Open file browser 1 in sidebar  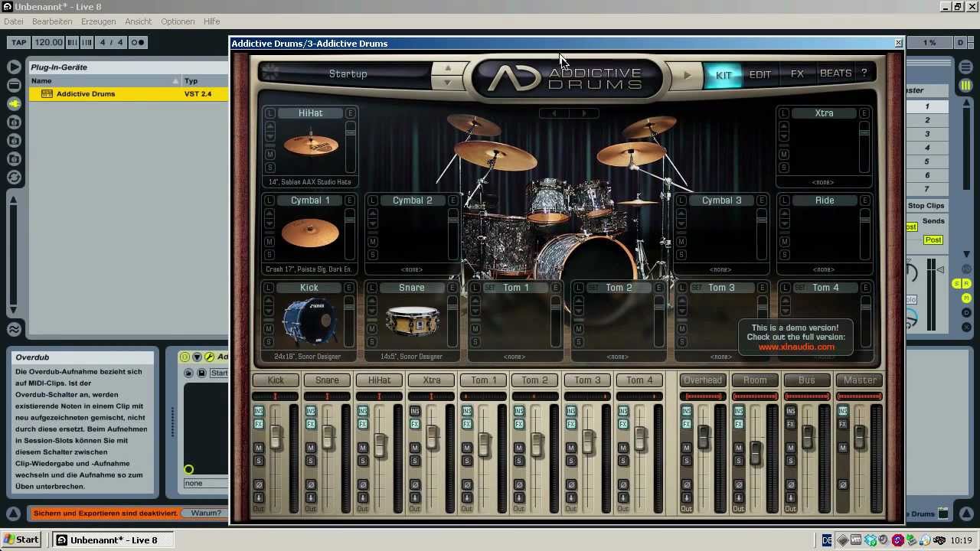point(14,122)
